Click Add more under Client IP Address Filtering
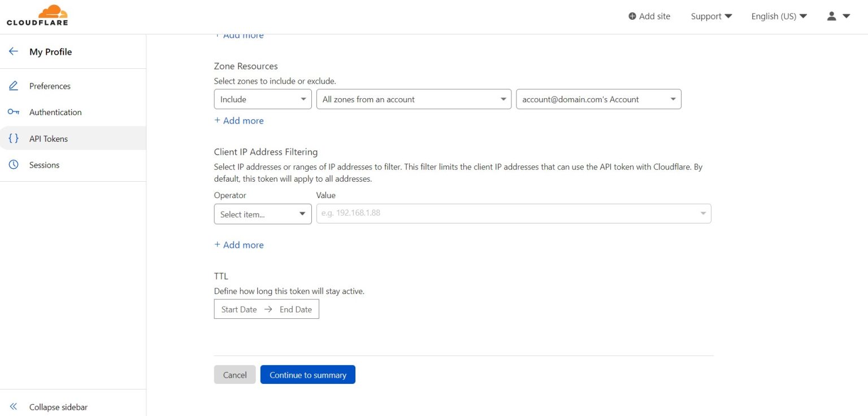868x416 pixels. (238, 244)
